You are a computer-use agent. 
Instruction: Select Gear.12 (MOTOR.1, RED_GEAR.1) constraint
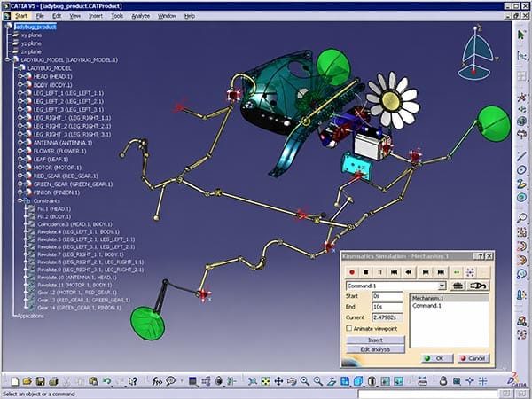pyautogui.click(x=77, y=292)
